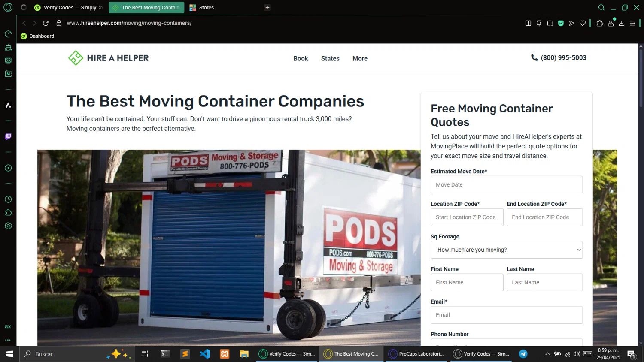Open the ad blocker shield icon
Screen dimensions: 644x362
561,23
